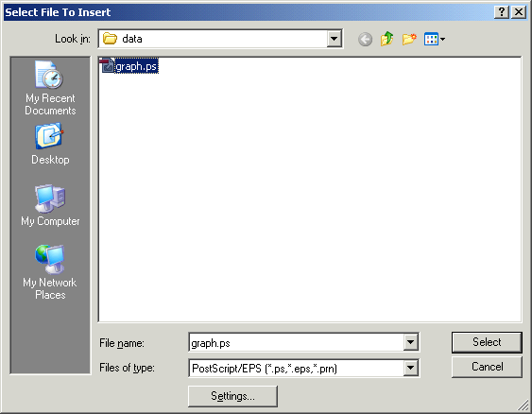Open the View menu icon

(435, 39)
